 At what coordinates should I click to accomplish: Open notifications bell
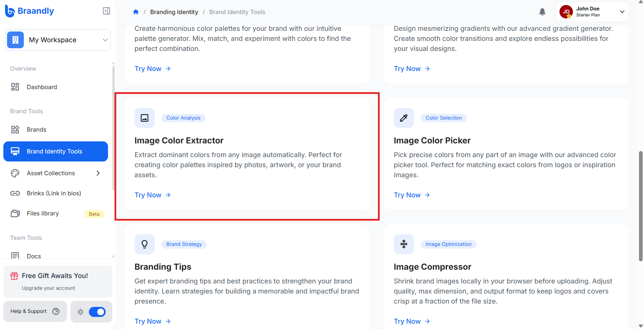[542, 12]
